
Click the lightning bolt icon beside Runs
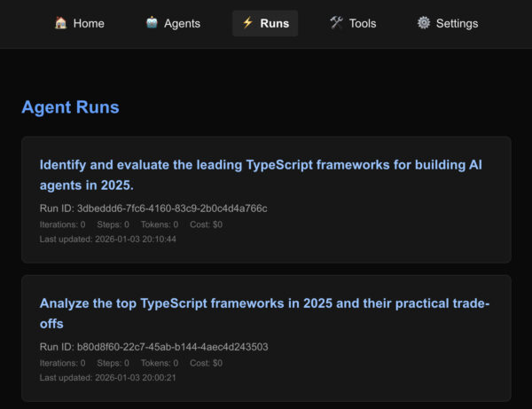coord(247,24)
